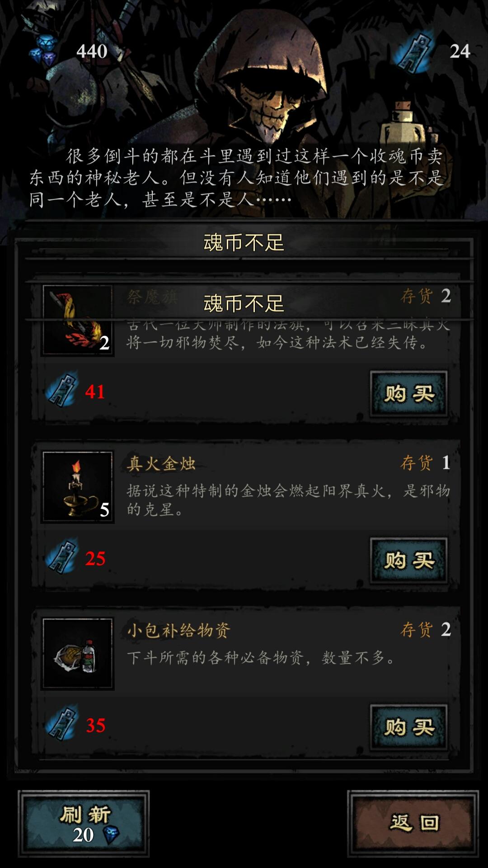Select the 祭魔旗 flag item thumbnail
488x868 pixels.
(x=77, y=321)
